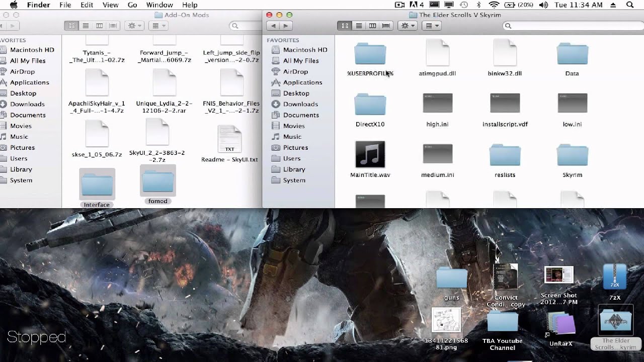Screen dimensions: 644x362
Task: Switch Add-On Mods window to icon view
Action: pyautogui.click(x=71, y=26)
